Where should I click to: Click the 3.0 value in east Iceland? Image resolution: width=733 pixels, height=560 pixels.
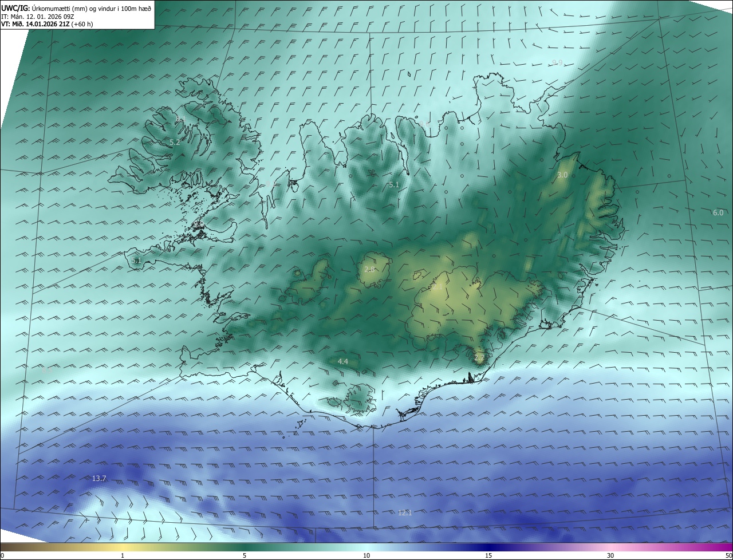pos(562,175)
